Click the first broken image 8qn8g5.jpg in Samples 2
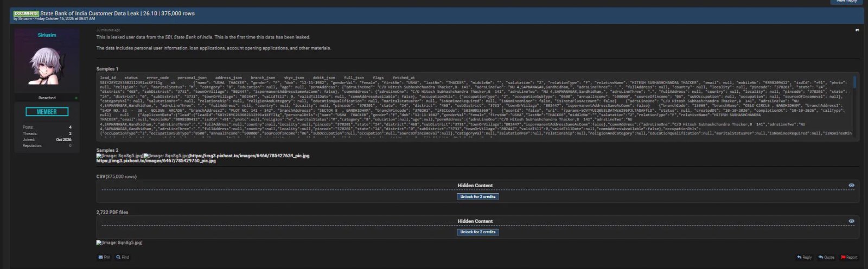Viewport: 868px width, 269px height. (x=119, y=156)
